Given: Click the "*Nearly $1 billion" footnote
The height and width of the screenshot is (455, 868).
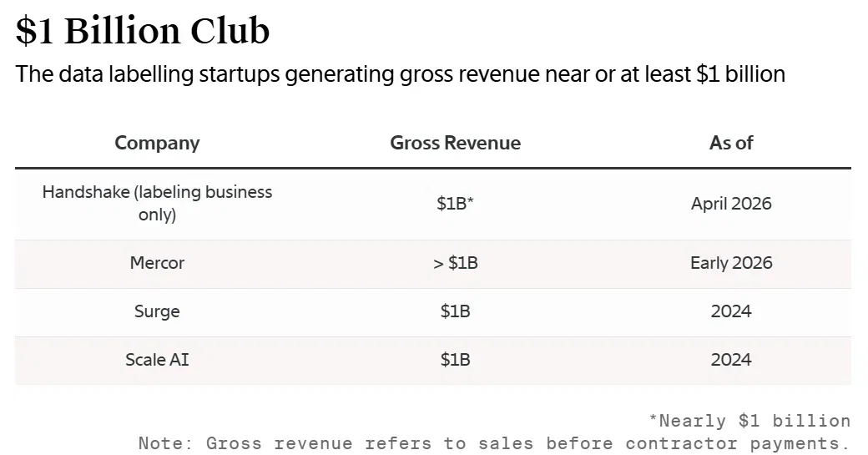Looking at the screenshot, I should click(x=749, y=421).
